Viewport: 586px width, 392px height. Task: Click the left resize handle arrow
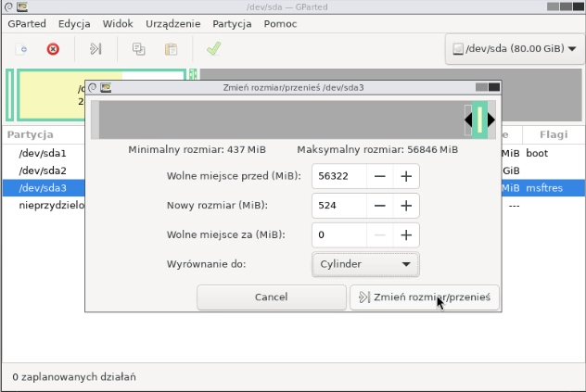click(468, 120)
